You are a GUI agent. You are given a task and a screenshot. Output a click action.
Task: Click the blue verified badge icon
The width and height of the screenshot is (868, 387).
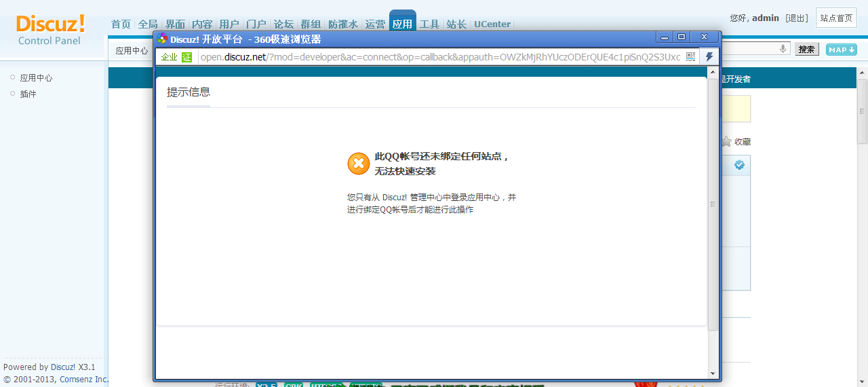click(739, 165)
